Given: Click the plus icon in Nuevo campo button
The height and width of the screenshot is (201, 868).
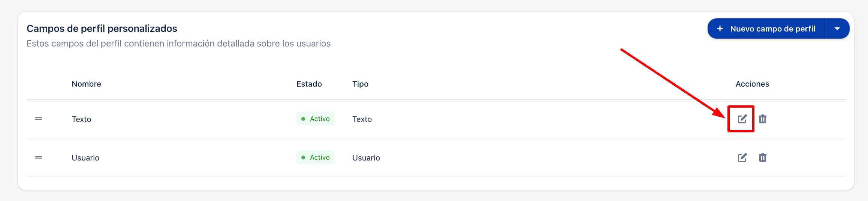Looking at the screenshot, I should [720, 28].
